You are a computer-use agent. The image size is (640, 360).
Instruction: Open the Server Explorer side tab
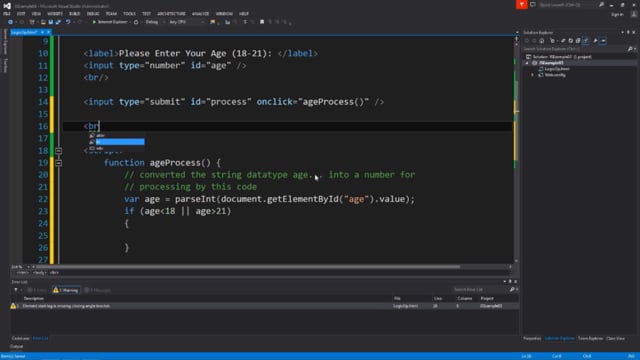point(5,41)
